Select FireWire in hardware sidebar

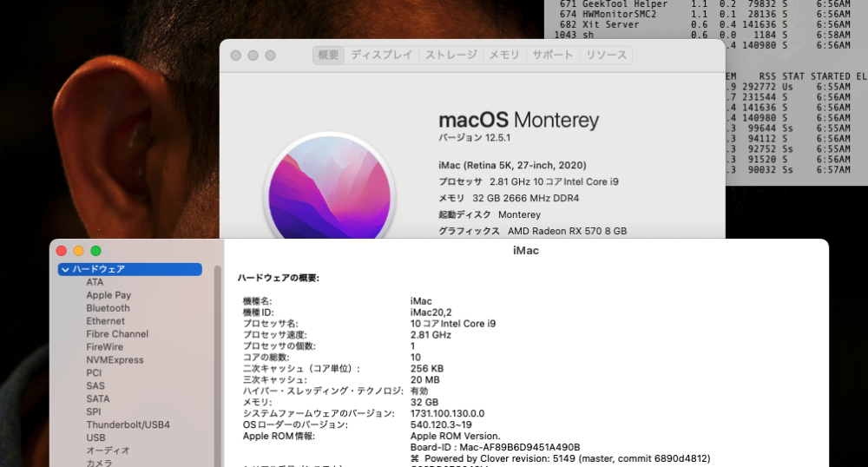click(x=105, y=347)
